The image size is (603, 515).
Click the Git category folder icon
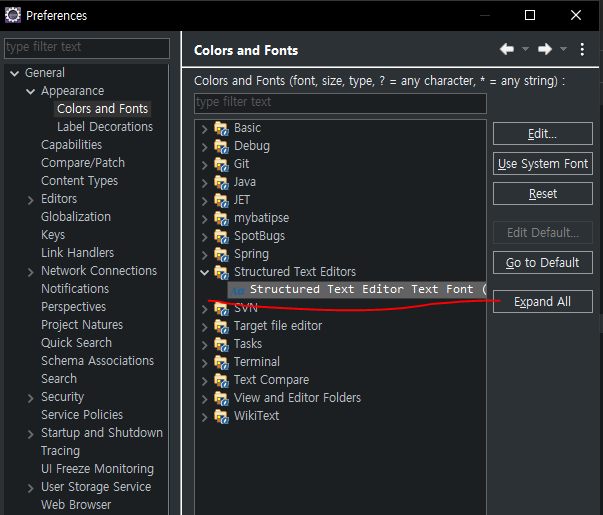coord(221,164)
